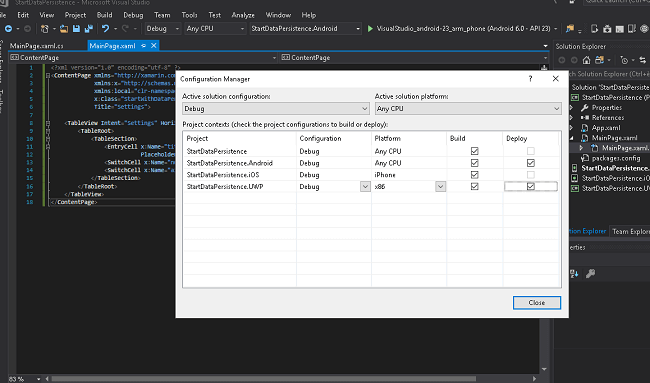Open the Debug menu
The image size is (650, 383).
133,15
